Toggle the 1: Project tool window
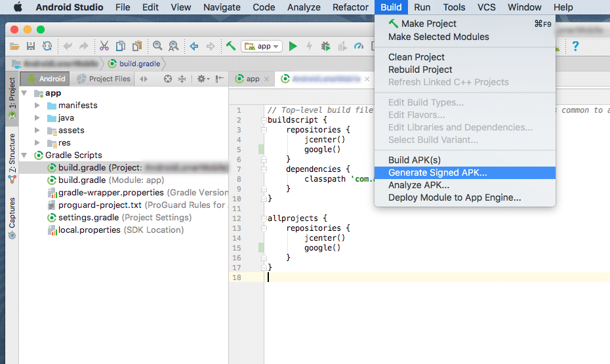 click(12, 98)
